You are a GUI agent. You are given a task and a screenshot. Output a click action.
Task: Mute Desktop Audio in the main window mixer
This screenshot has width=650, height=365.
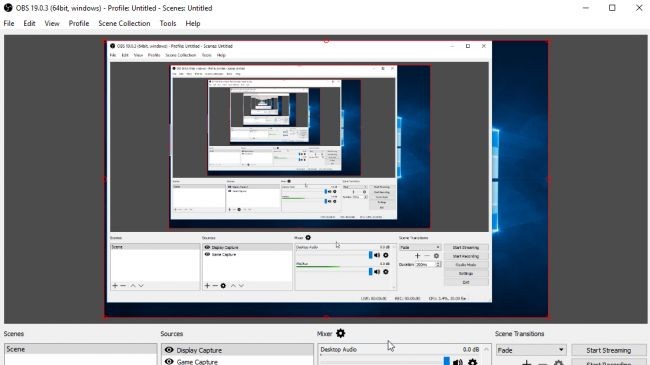point(458,362)
